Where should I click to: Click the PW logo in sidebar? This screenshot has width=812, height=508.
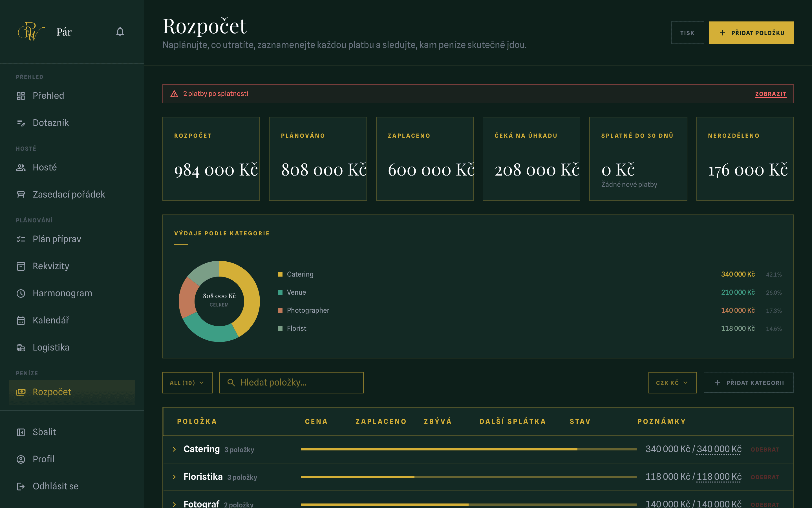pyautogui.click(x=31, y=32)
